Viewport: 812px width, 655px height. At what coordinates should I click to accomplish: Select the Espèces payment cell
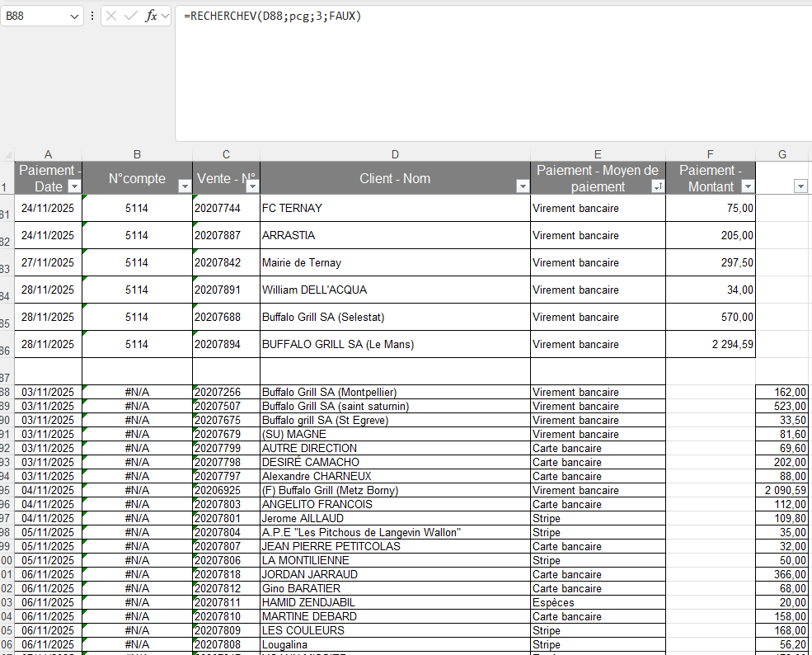tap(598, 603)
